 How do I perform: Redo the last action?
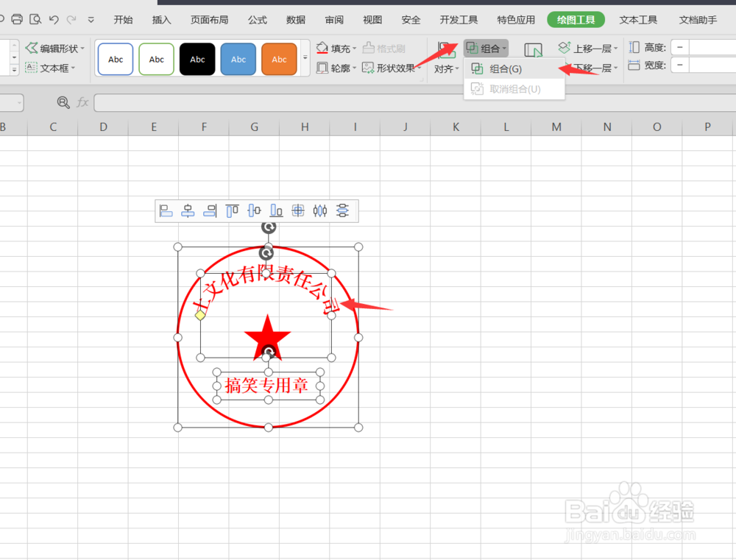(x=71, y=19)
